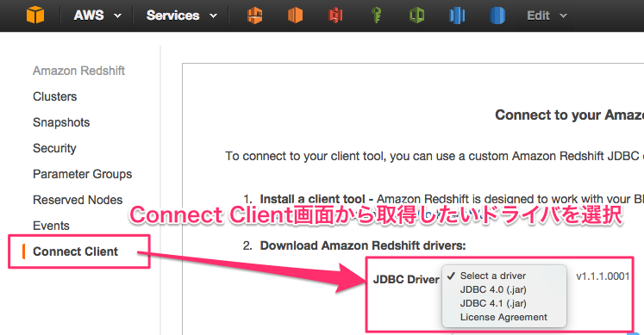
Task: Open the green box service shortcut icon
Action: click(x=416, y=16)
